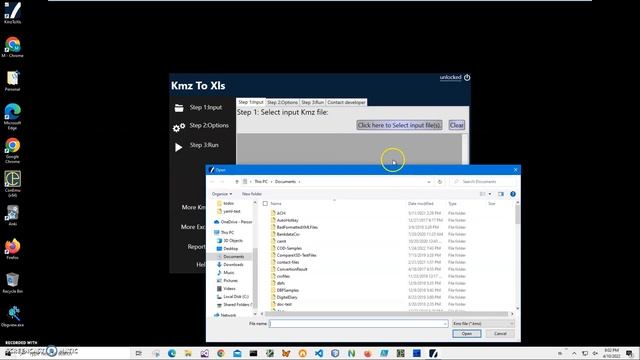Viewport: 640px width, 360px height.
Task: Click the Clear button
Action: [x=456, y=125]
